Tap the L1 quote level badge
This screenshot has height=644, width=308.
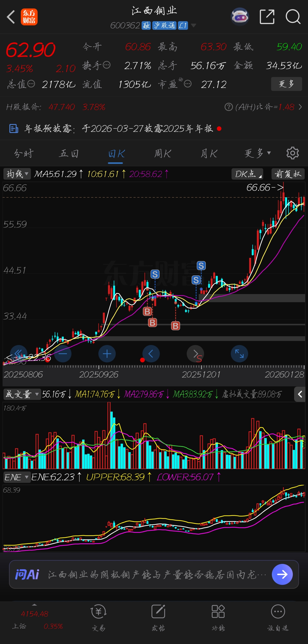(183, 25)
